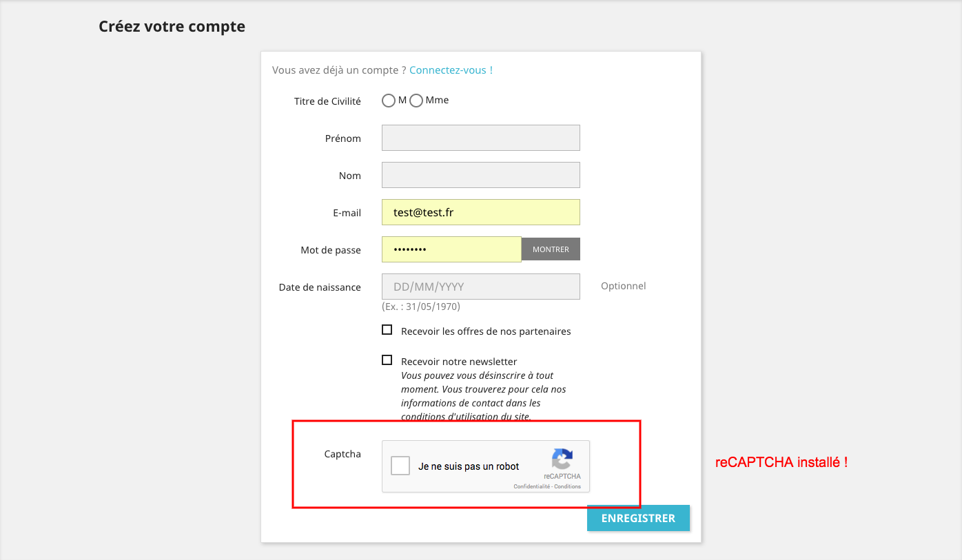Enable receiving partner offers checkbox
Image resolution: width=962 pixels, height=560 pixels.
(387, 330)
